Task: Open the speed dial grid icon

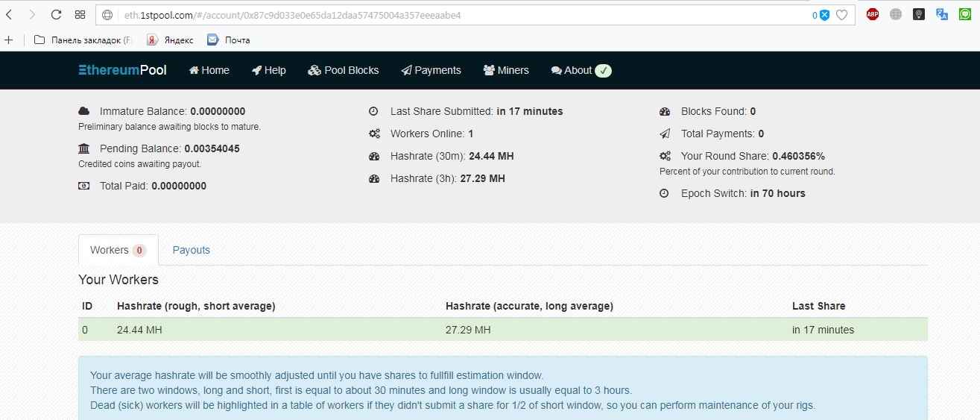Action: click(x=80, y=14)
